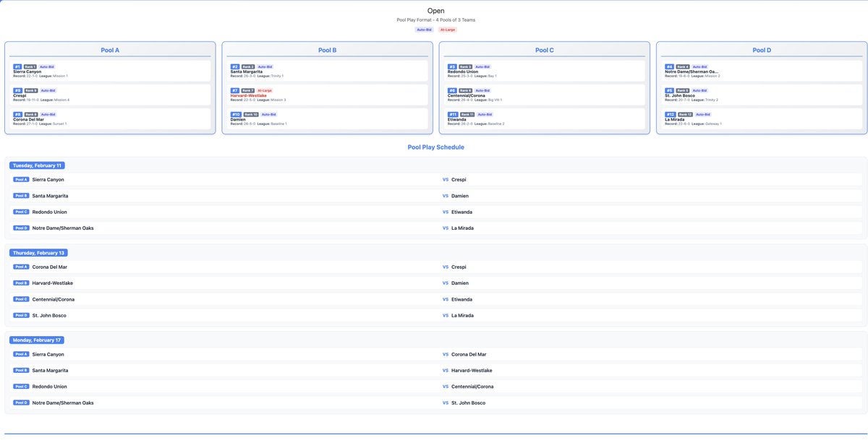The image size is (868, 443).
Task: Select the Pool C heading
Action: pyautogui.click(x=545, y=50)
